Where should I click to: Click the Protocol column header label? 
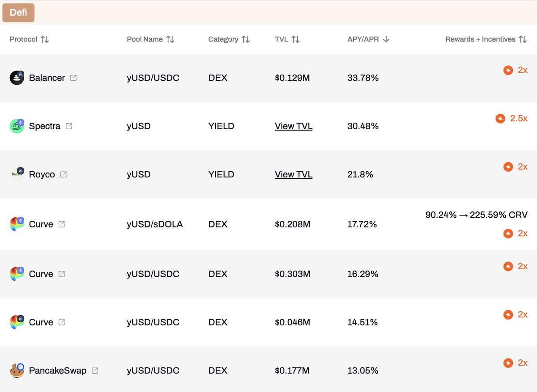[23, 39]
